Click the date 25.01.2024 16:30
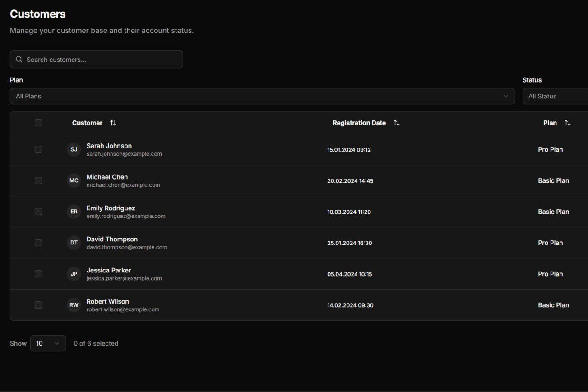 [x=350, y=243]
